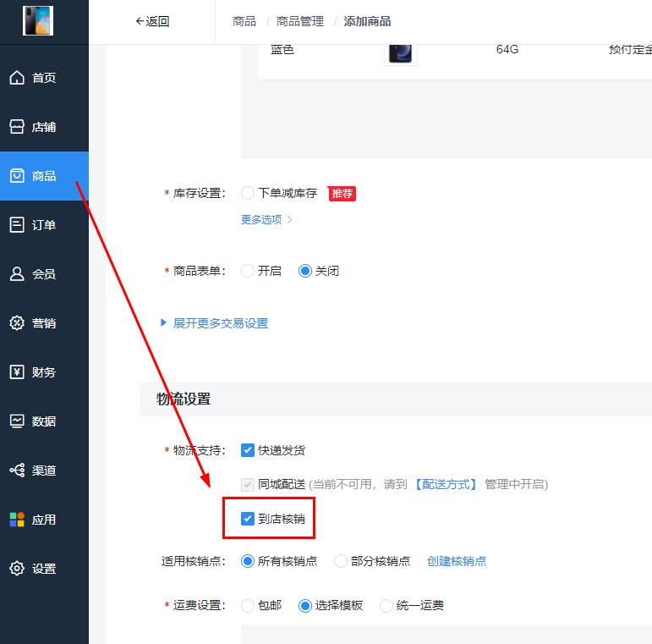This screenshot has height=644, width=652.
Task: Open the 创建核销点 link
Action: pyautogui.click(x=457, y=561)
